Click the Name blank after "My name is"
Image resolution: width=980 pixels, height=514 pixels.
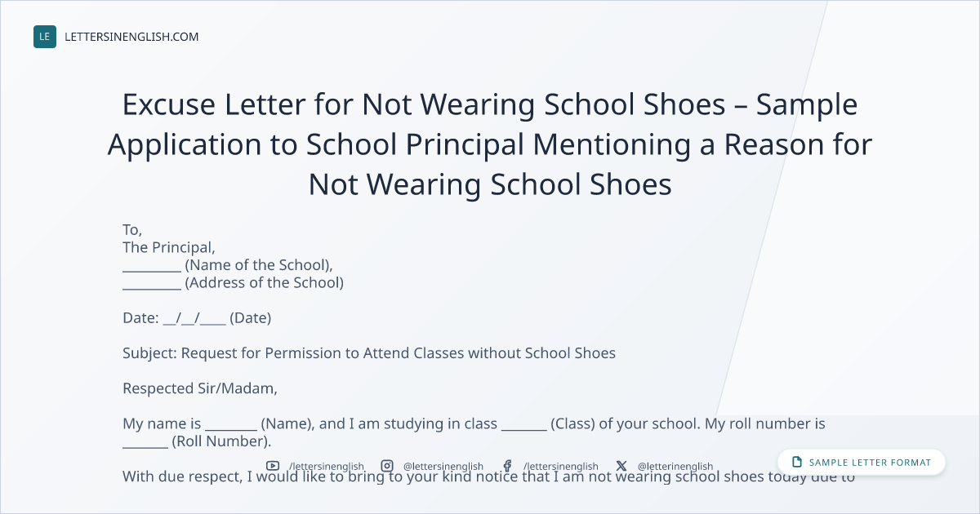pos(231,424)
